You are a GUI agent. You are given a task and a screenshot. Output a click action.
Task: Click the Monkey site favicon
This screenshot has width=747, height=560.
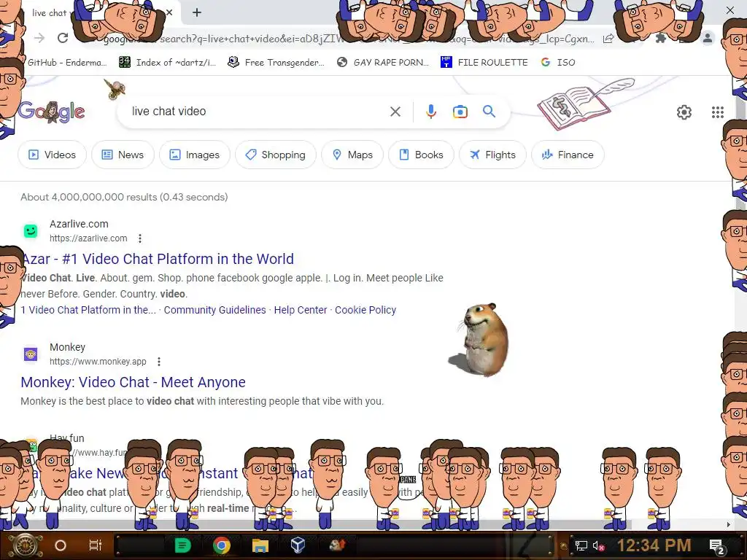(x=31, y=354)
